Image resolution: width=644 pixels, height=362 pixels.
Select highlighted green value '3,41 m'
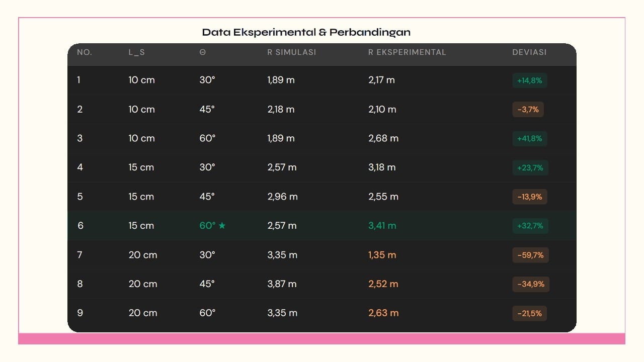pyautogui.click(x=382, y=226)
